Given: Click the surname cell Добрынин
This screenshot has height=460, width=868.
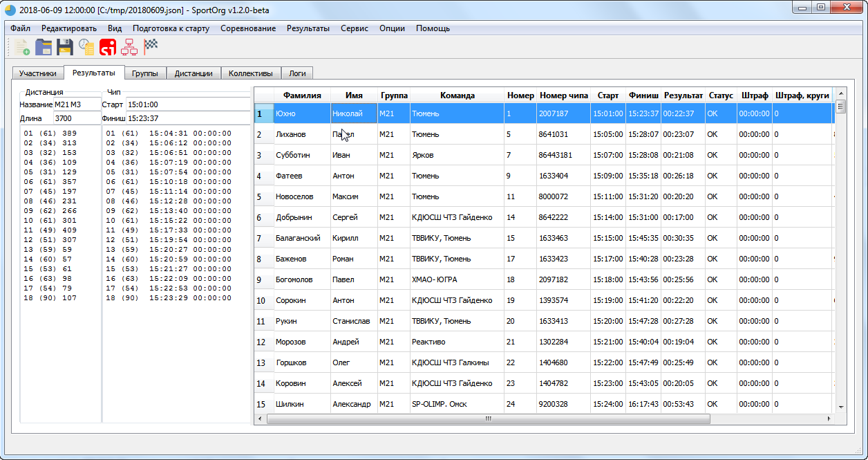Looking at the screenshot, I should [302, 217].
